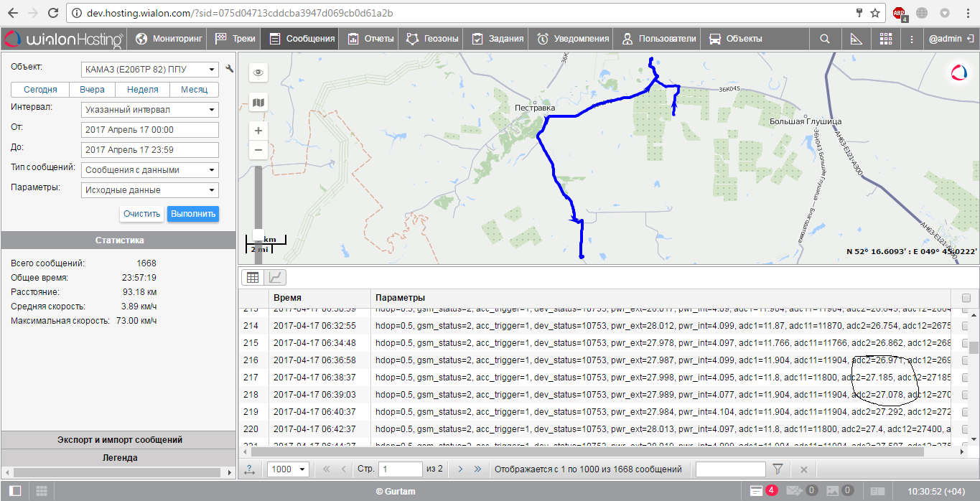Open the rows-per-page 1000 dropdown
The height and width of the screenshot is (501, 980).
[288, 469]
